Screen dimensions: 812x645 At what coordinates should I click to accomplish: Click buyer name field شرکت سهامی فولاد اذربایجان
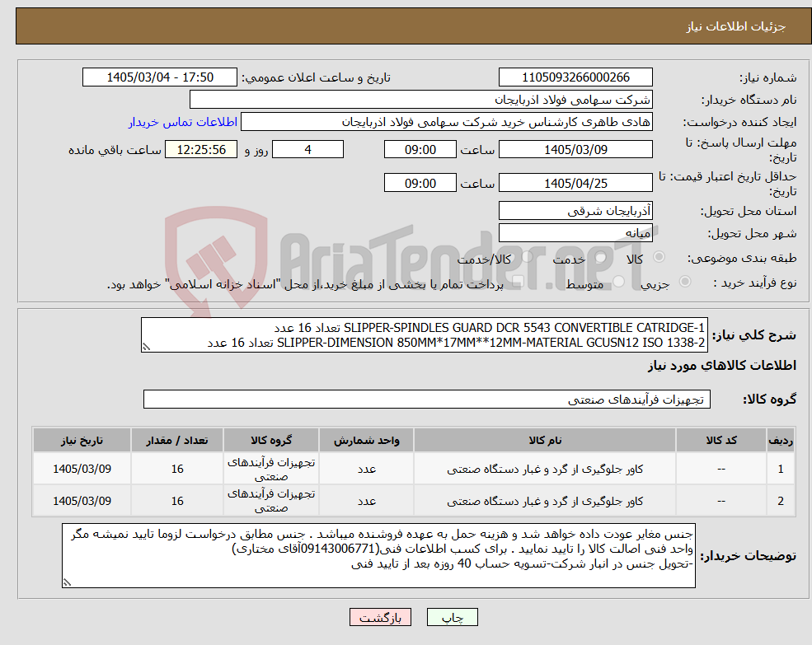coord(421,100)
